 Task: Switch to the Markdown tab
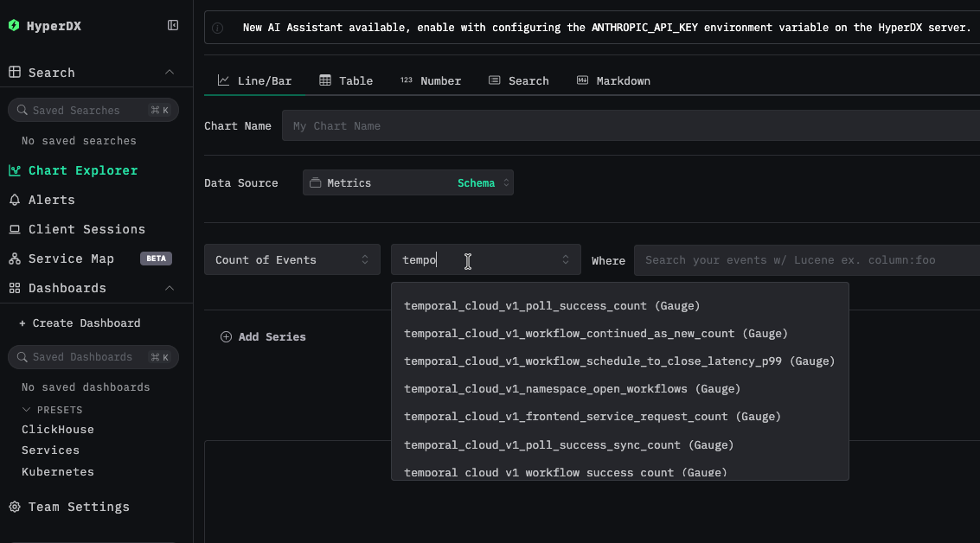click(613, 80)
